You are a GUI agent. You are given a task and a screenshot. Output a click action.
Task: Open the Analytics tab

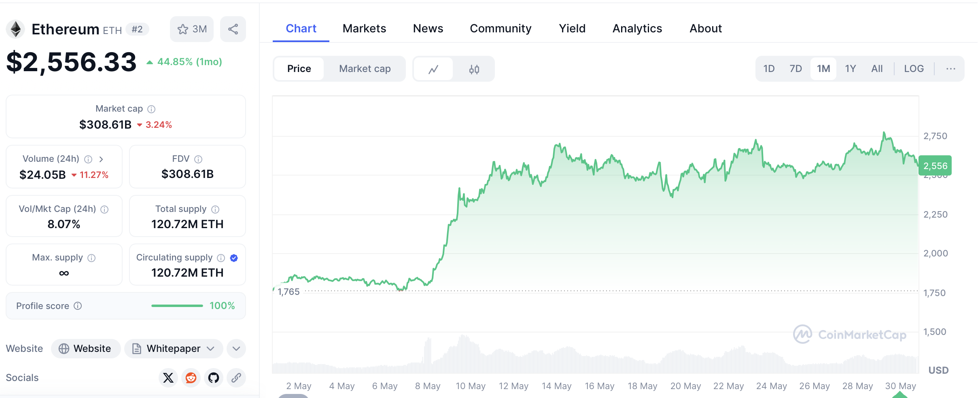637,29
